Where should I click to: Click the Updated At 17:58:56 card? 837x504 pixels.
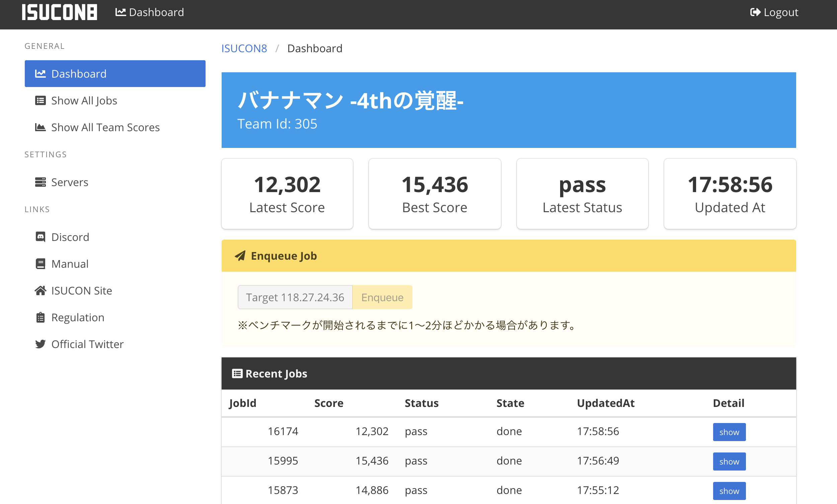tap(730, 193)
